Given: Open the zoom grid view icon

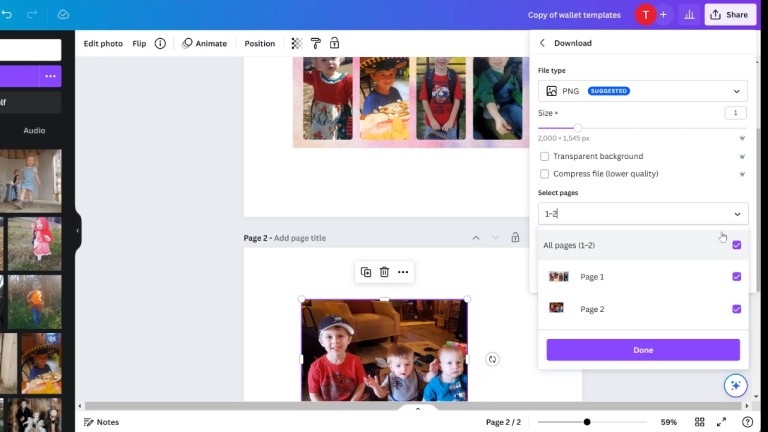Looking at the screenshot, I should click(x=700, y=422).
